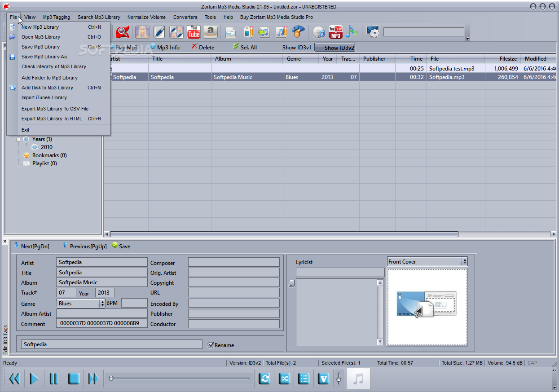Expand the main toolbar overflow arrow

467,39
